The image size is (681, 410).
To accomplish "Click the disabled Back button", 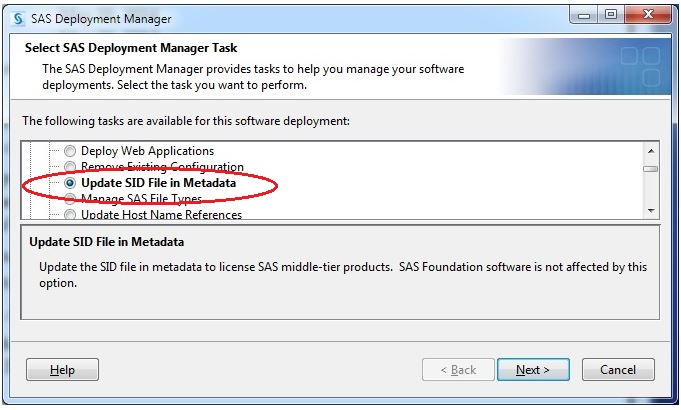I will [458, 370].
